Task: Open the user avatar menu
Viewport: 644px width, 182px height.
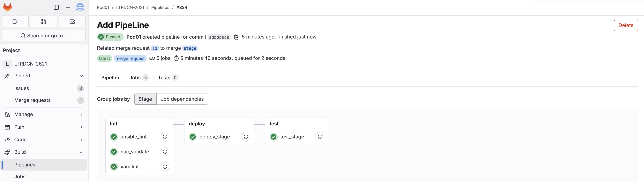Action: [x=80, y=7]
